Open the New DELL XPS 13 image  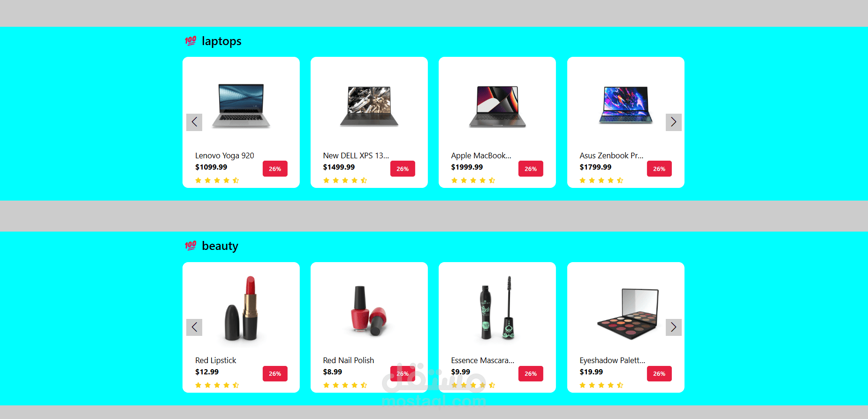tap(369, 106)
